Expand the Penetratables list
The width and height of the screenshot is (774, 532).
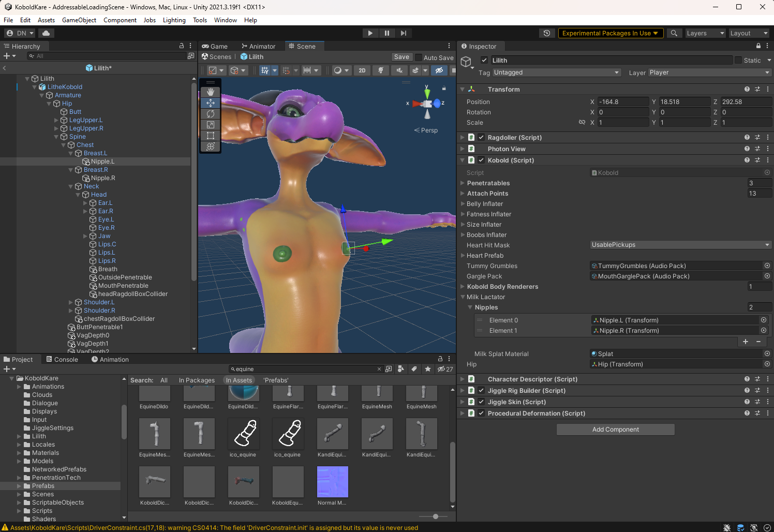(x=463, y=183)
